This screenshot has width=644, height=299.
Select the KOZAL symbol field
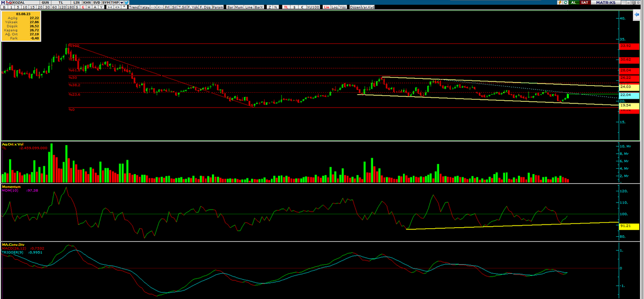tap(26, 3)
